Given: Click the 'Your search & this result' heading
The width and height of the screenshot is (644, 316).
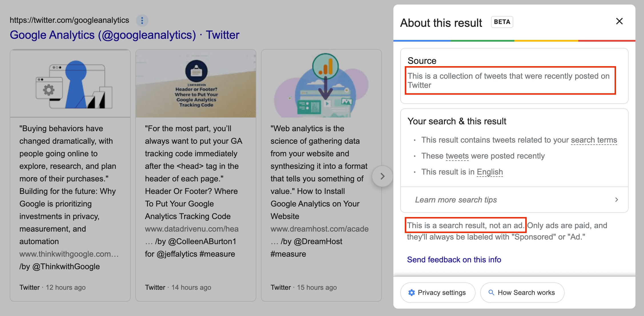Looking at the screenshot, I should point(457,121).
